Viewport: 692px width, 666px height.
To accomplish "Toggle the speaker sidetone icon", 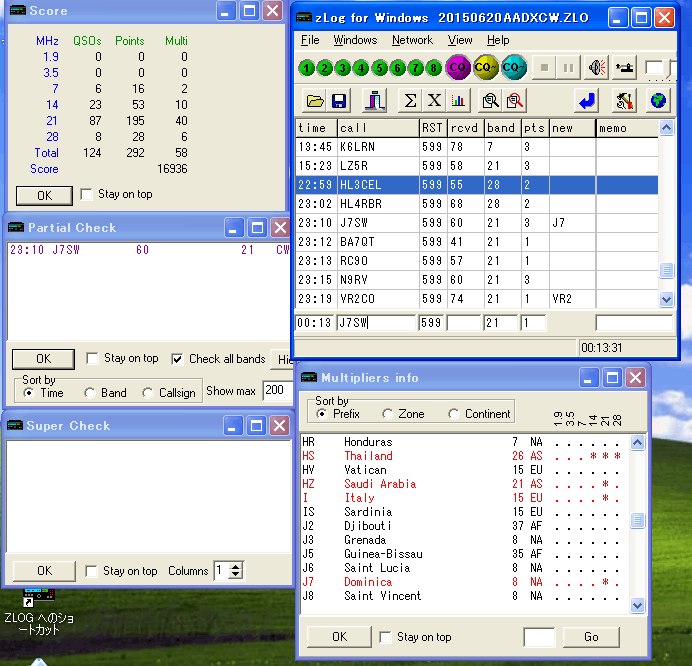I will 597,68.
